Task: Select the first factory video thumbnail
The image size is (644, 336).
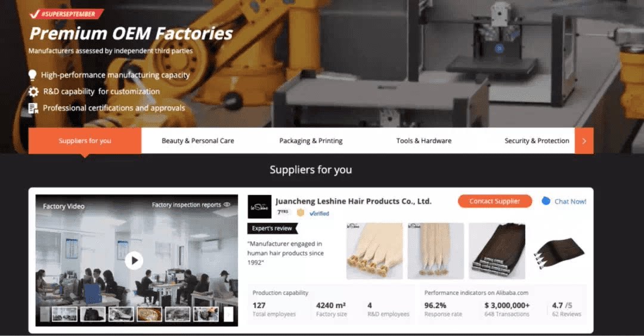Action: pyautogui.click(x=64, y=314)
